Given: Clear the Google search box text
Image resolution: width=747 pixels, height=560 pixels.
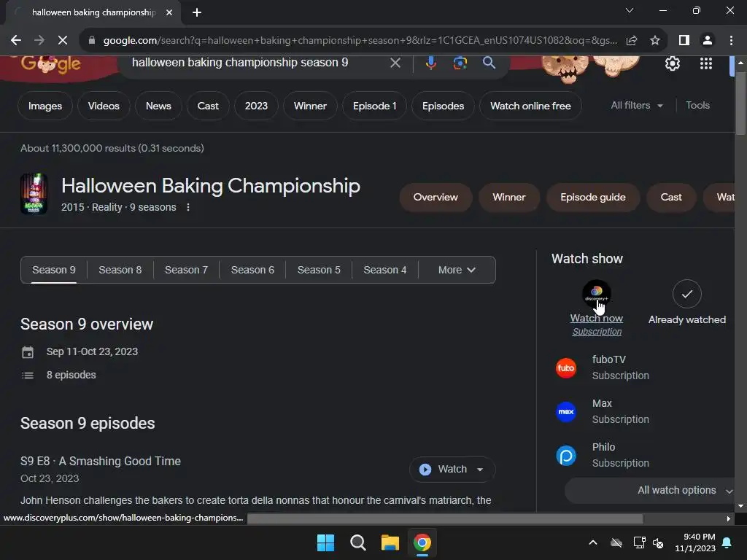Looking at the screenshot, I should coord(395,63).
